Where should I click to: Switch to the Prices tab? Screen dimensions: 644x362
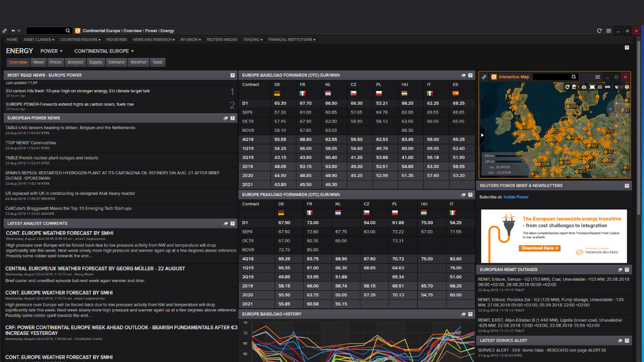[x=56, y=62]
